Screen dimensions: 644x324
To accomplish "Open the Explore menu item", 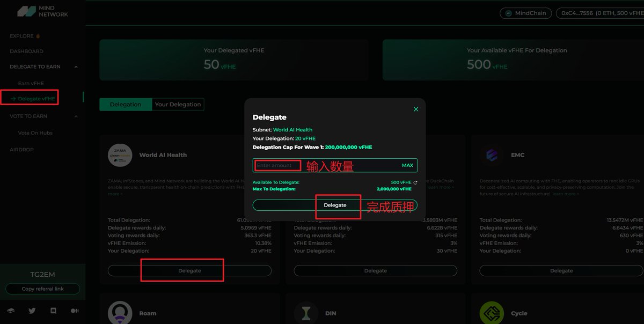I will pos(25,36).
